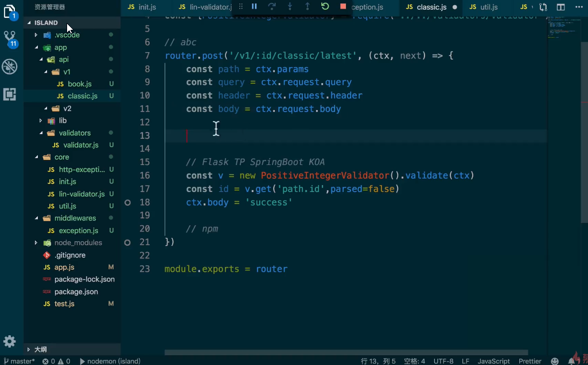Click the Split Editor icon

coord(560,7)
